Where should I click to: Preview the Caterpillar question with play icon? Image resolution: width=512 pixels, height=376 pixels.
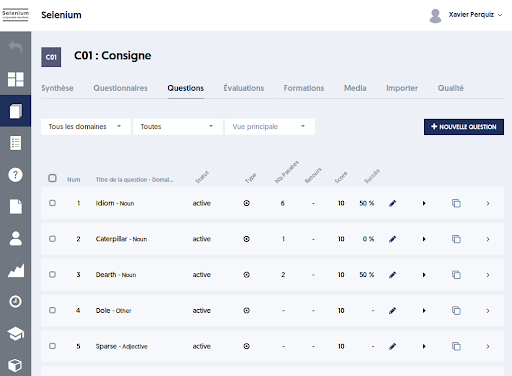click(x=424, y=239)
